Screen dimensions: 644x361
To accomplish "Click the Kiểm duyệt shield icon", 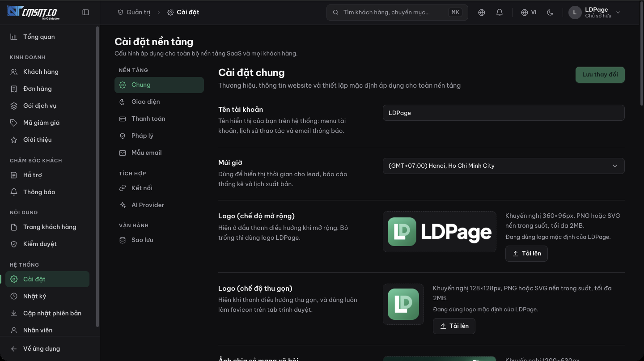I will point(14,244).
